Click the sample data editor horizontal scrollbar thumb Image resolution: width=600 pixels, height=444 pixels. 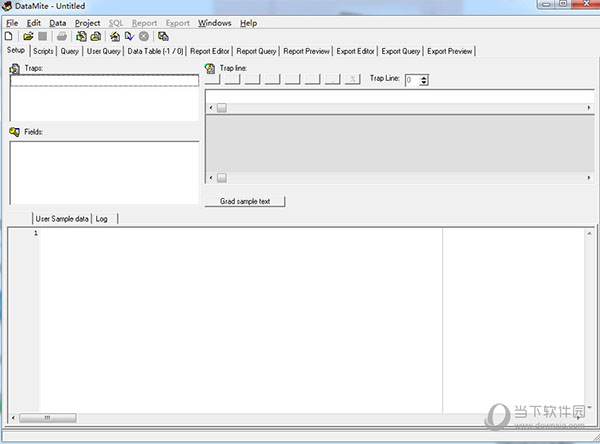(x=47, y=418)
